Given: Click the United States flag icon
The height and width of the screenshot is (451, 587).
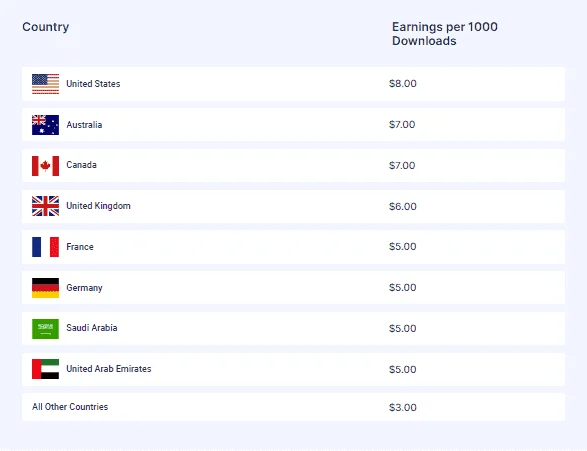Looking at the screenshot, I should coord(45,84).
